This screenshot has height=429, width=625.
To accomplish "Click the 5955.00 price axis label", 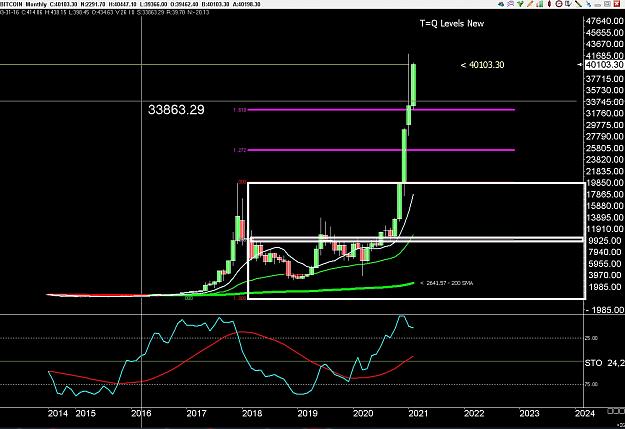I will click(604, 264).
